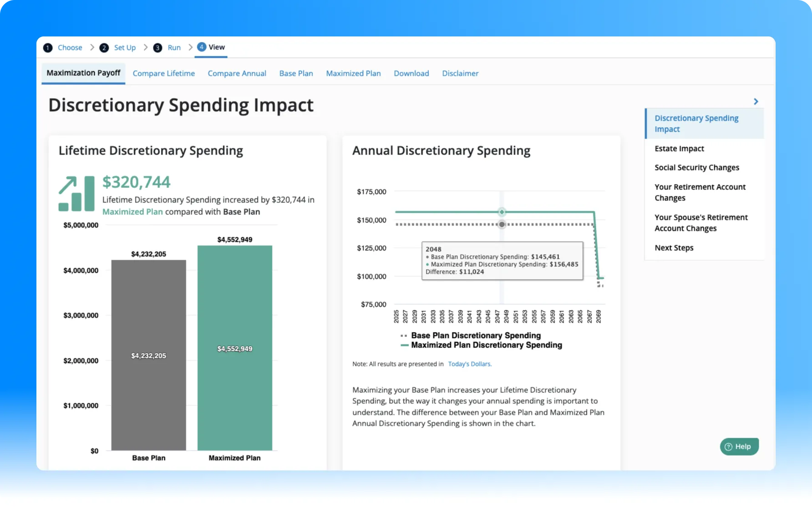The width and height of the screenshot is (812, 507).
Task: Click the question mark icon in Help button
Action: (x=728, y=447)
